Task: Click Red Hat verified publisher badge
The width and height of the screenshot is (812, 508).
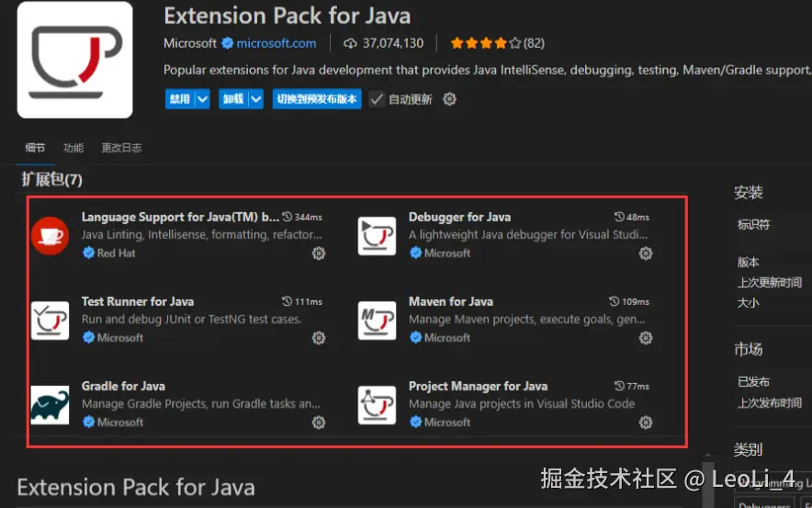Action: pos(88,253)
